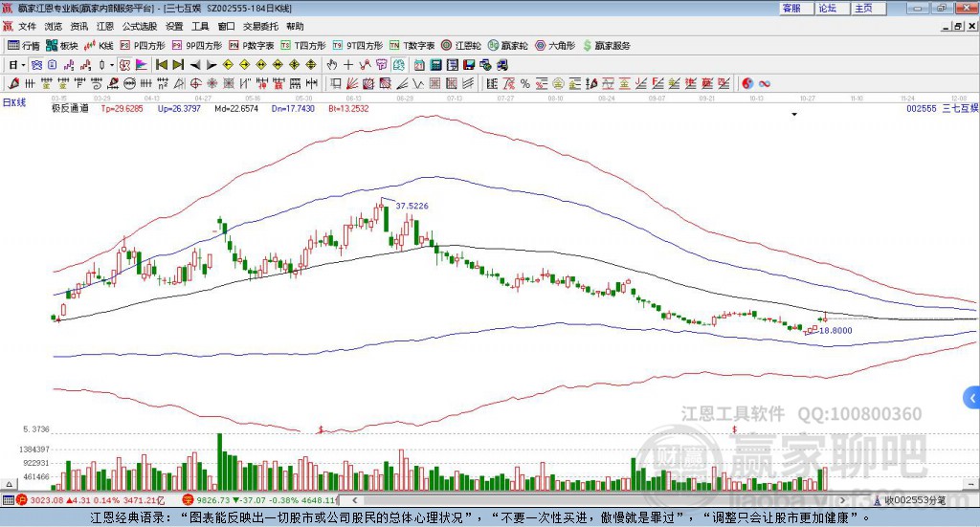The height and width of the screenshot is (527, 980).
Task: Open 赢家服务 dollar-sign service
Action: pyautogui.click(x=606, y=46)
